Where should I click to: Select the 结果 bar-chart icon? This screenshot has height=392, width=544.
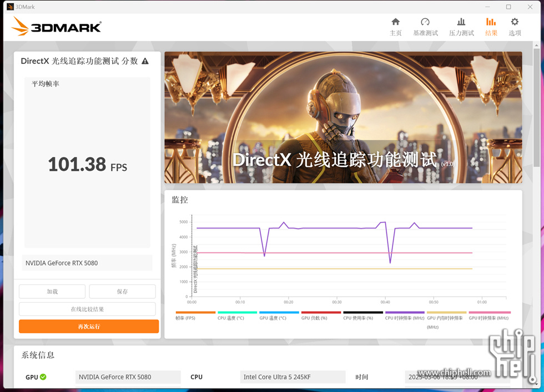click(491, 22)
